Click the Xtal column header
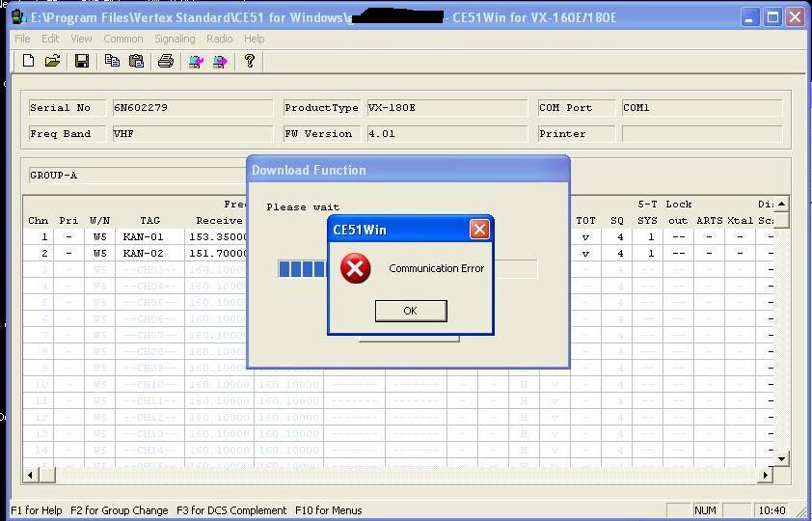 pos(740,221)
